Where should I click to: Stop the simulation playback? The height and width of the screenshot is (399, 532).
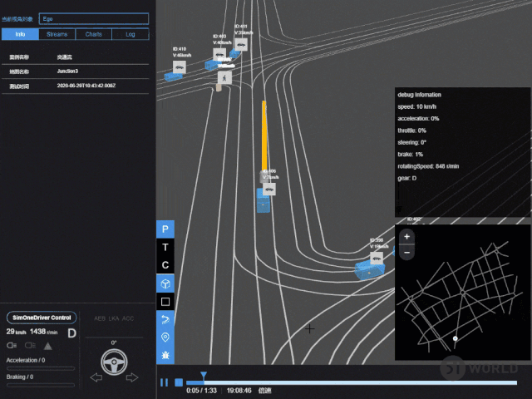[178, 382]
